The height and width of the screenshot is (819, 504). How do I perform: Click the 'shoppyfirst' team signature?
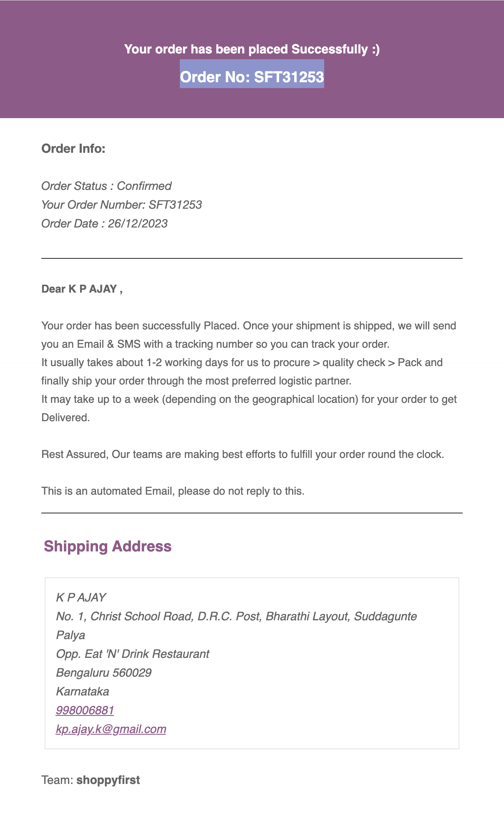point(108,780)
